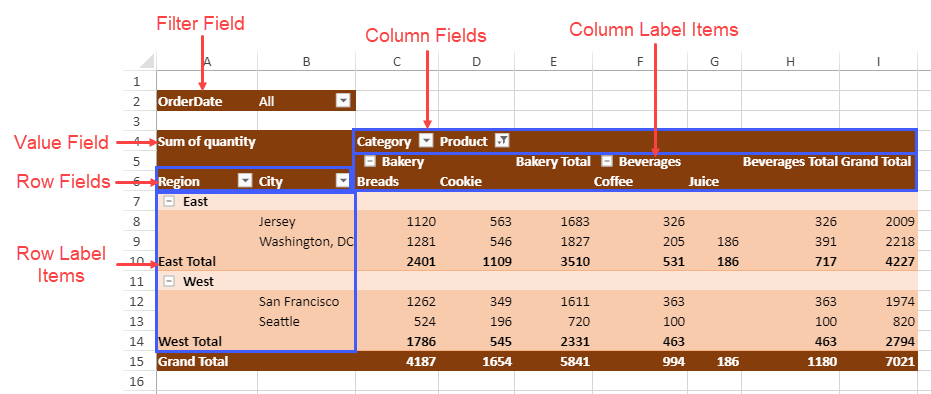
Task: Select the 1180 Beverages grand total
Action: coord(821,362)
